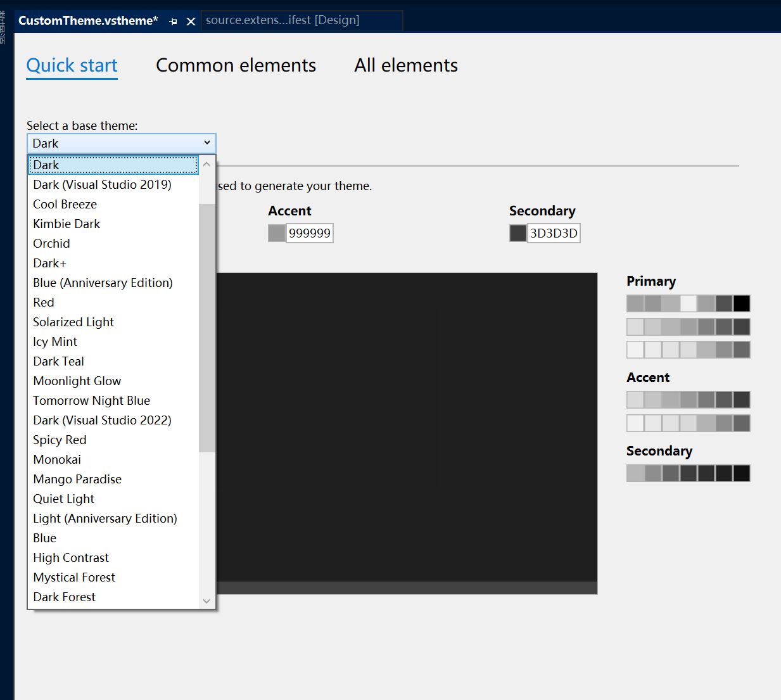
Task: Open the Secondary color swatch picker
Action: point(517,233)
